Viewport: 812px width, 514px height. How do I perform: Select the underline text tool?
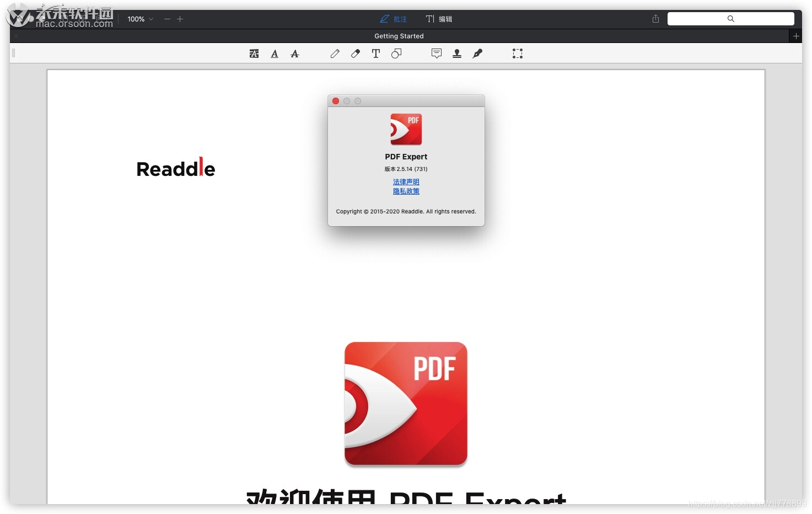coord(275,53)
